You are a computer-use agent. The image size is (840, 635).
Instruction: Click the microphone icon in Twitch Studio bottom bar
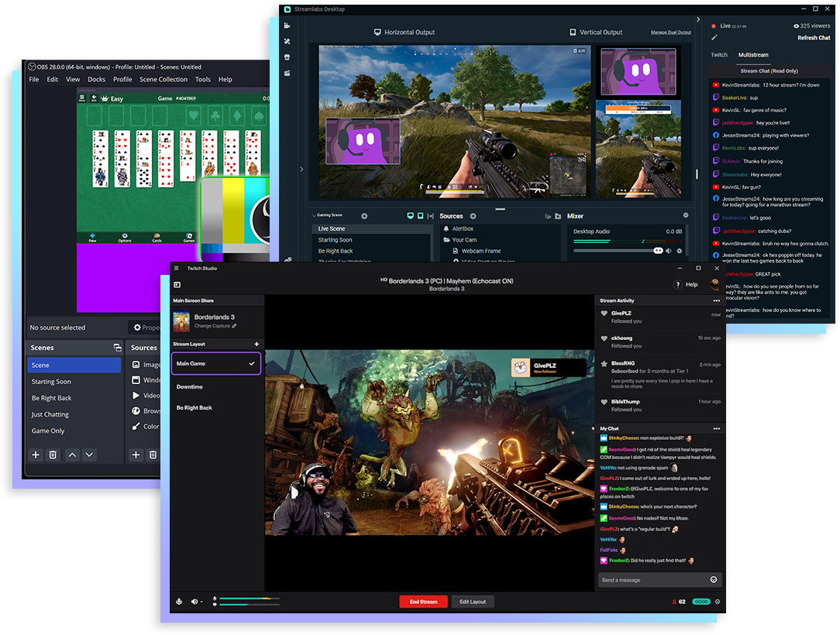tap(178, 602)
